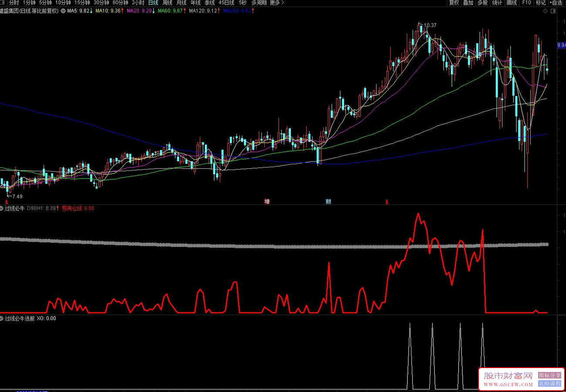This screenshot has height=392, width=566.
Task: Click the 过线必牛选股 indicator title
Action: tap(20, 318)
